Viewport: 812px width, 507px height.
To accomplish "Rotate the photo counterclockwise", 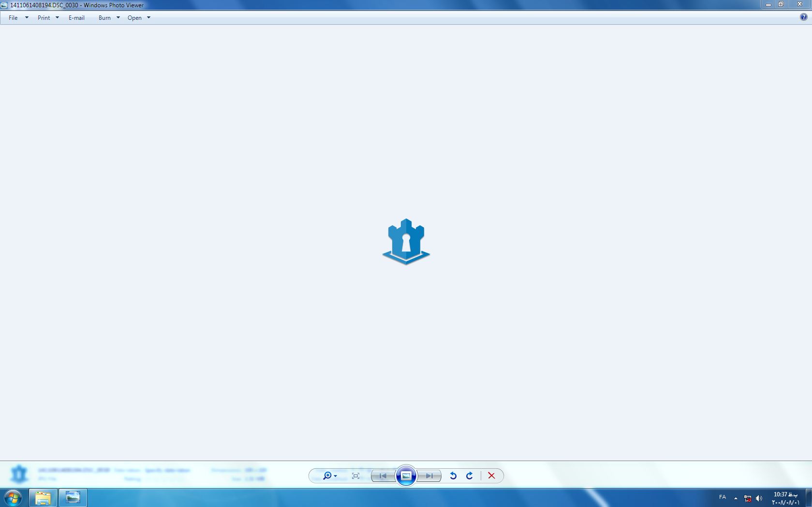I will 453,476.
